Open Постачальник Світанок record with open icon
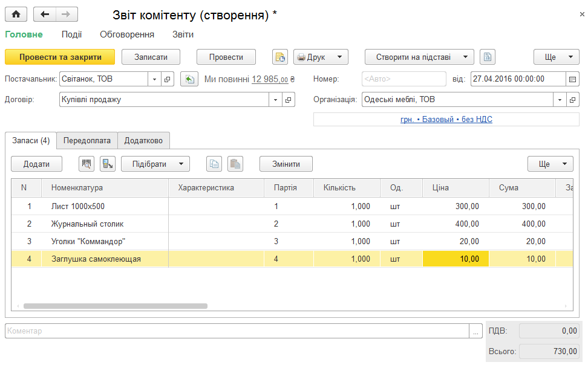Screen dimensions: 588x365 [167, 79]
